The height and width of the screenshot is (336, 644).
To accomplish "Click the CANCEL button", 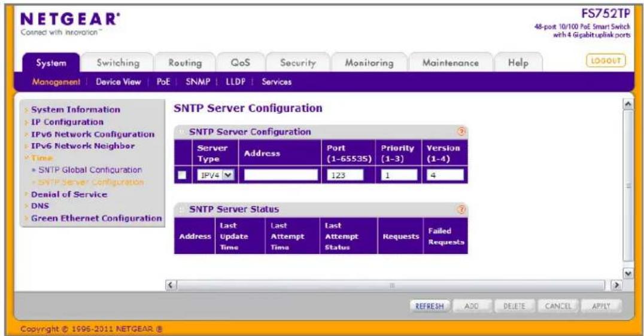I will (x=558, y=306).
